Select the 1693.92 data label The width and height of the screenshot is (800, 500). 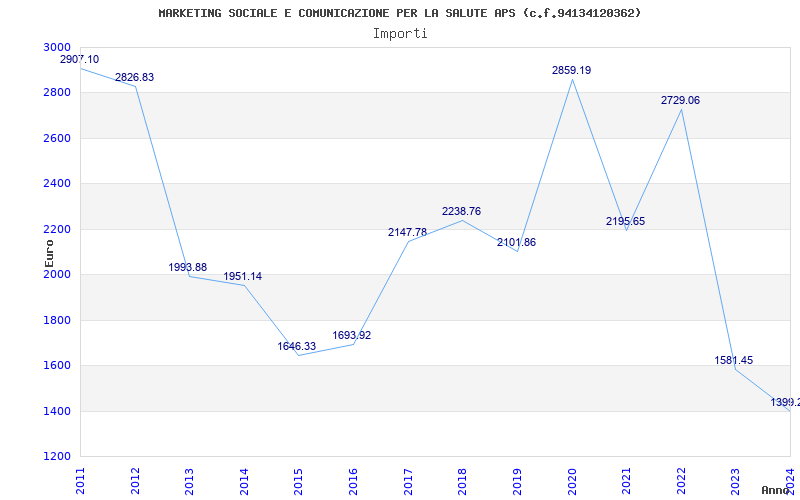pyautogui.click(x=352, y=336)
